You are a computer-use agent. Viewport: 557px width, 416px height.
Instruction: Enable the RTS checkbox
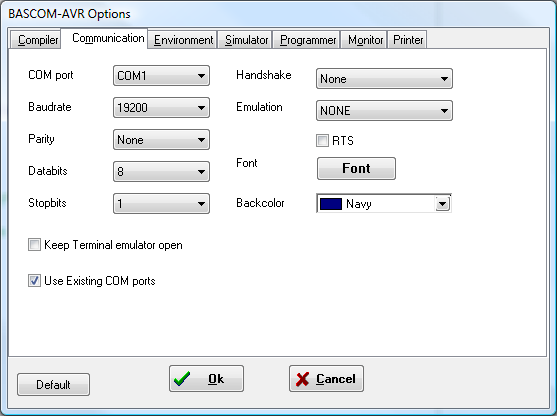click(x=322, y=141)
